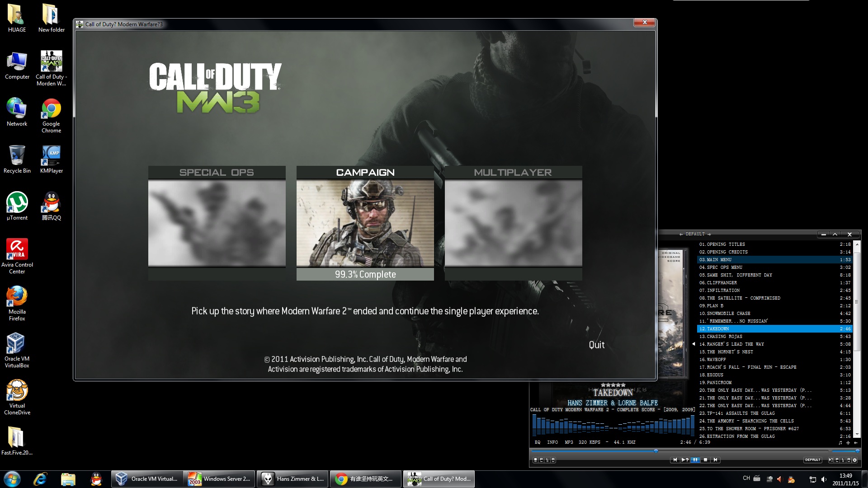
Task: Select track 03. MAIN MENU
Action: coord(775,259)
